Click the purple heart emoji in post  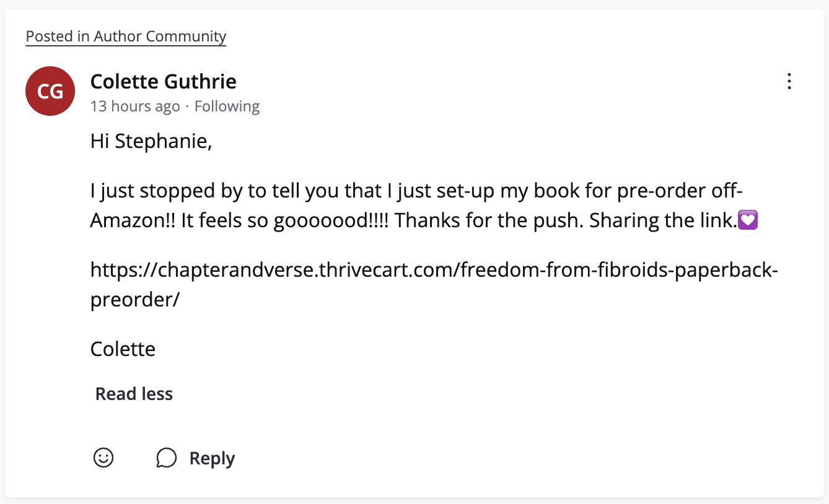tap(748, 220)
